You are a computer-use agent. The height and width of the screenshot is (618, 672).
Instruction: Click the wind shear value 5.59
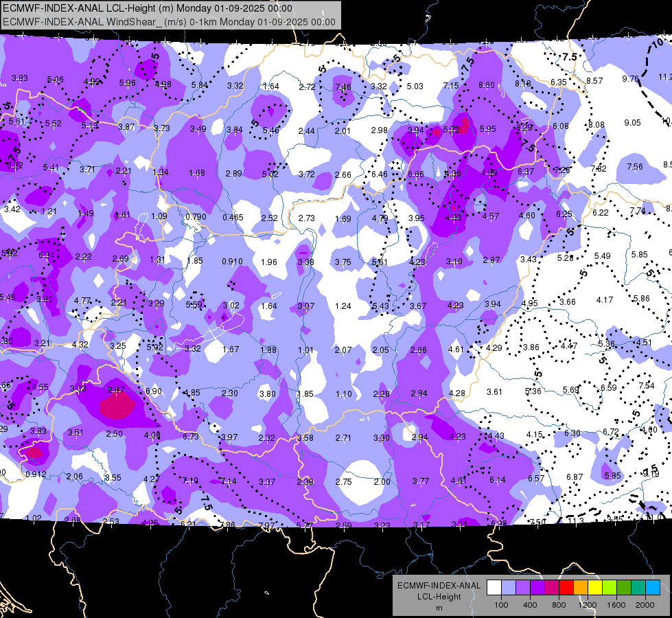pyautogui.click(x=194, y=304)
